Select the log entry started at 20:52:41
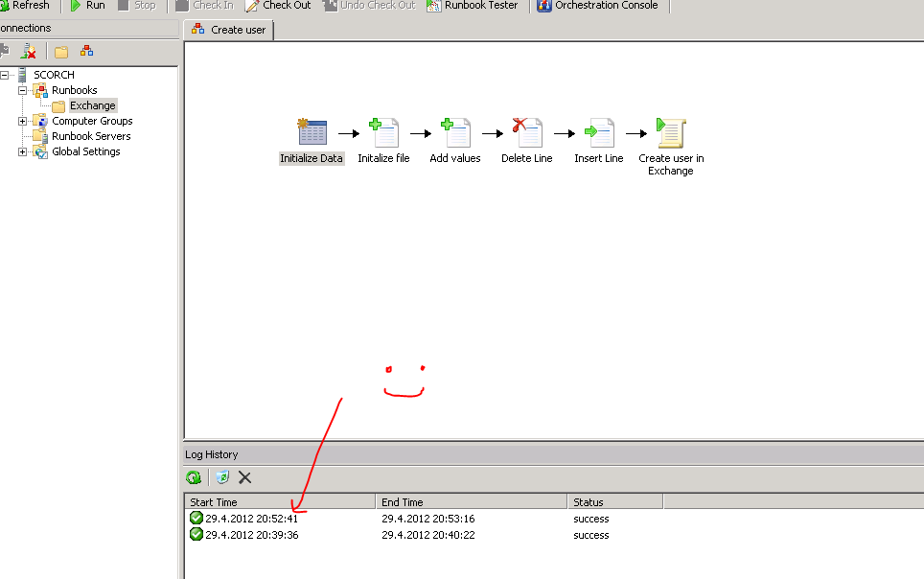This screenshot has height=579, width=924. [x=251, y=519]
